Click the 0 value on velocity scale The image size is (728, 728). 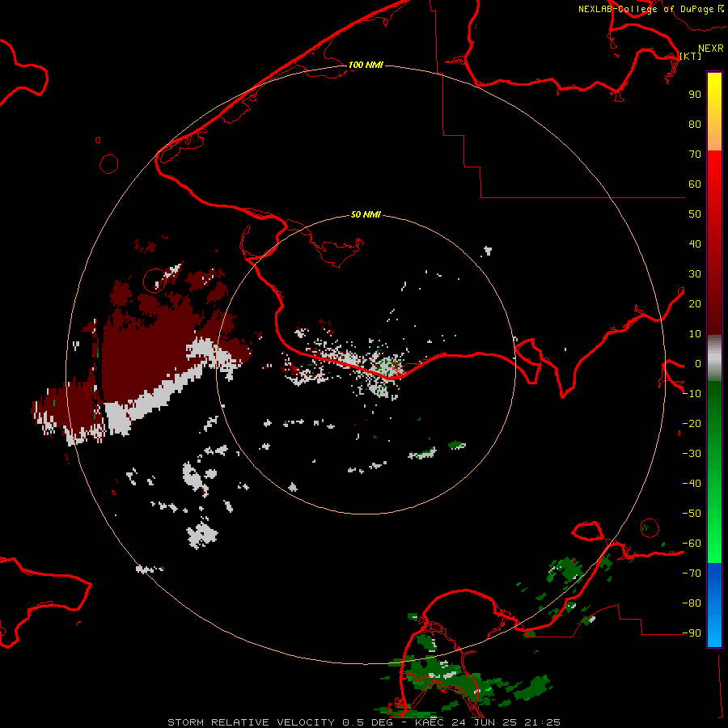[698, 363]
